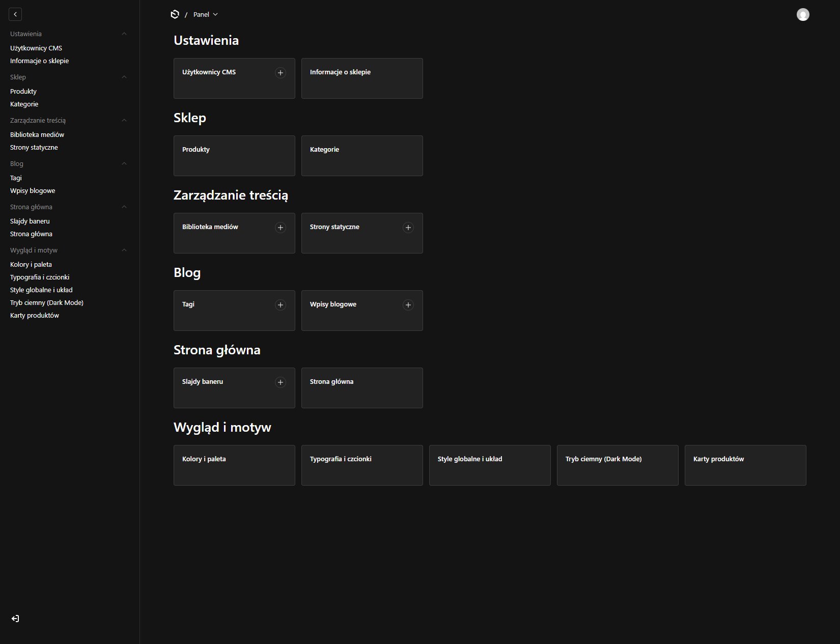Image resolution: width=840 pixels, height=644 pixels.
Task: Open the Produkty card
Action: pyautogui.click(x=234, y=156)
